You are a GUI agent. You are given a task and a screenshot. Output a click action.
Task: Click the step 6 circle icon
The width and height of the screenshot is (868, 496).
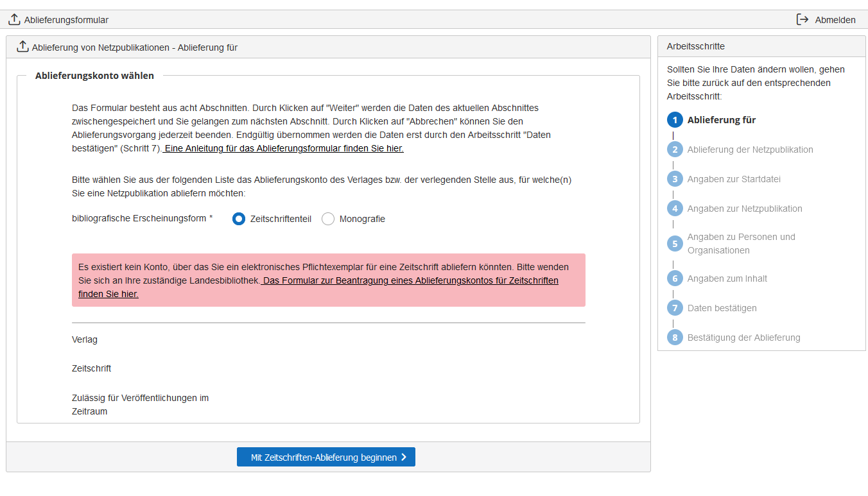click(675, 278)
